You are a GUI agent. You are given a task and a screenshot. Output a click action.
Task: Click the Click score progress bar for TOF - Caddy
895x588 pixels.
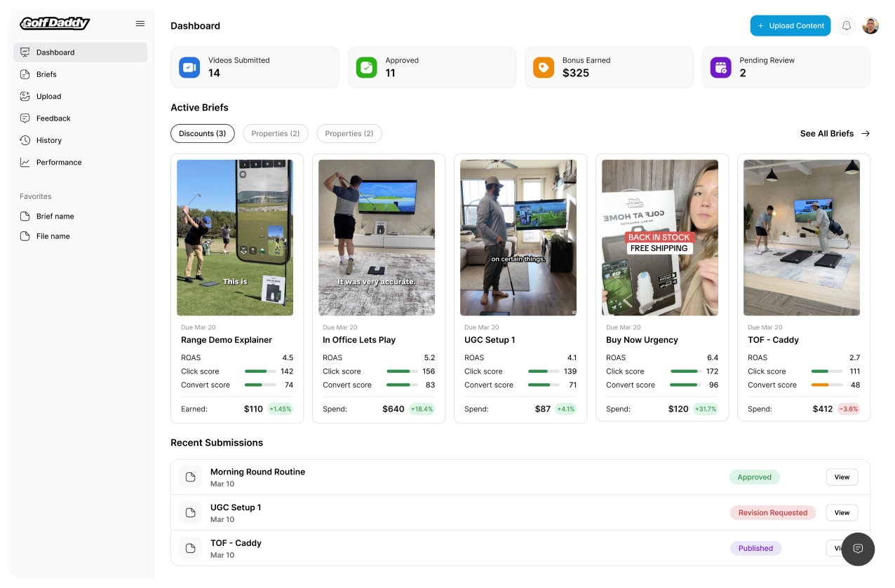[826, 371]
